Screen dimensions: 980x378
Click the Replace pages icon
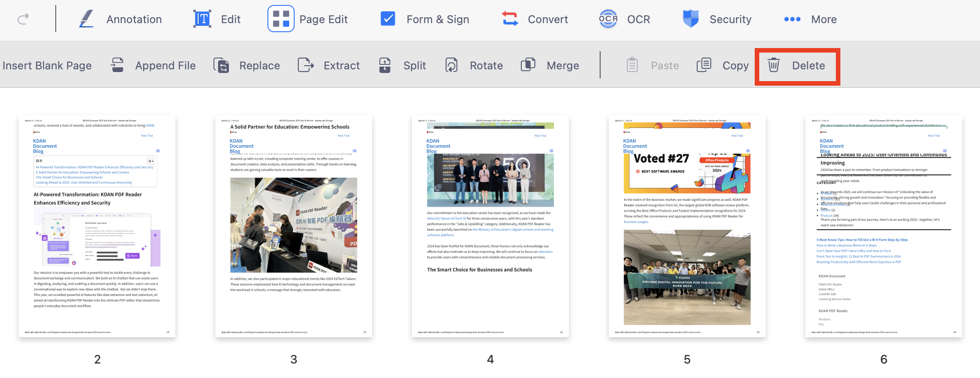click(221, 65)
